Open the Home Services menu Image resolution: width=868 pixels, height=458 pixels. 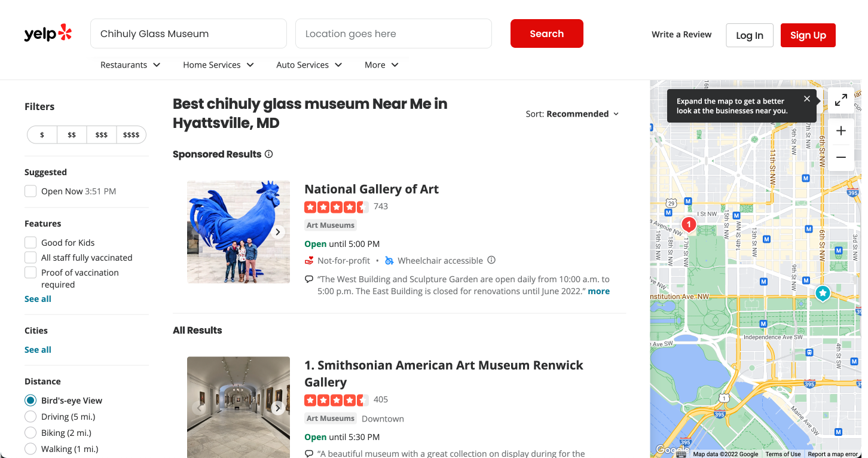point(218,65)
